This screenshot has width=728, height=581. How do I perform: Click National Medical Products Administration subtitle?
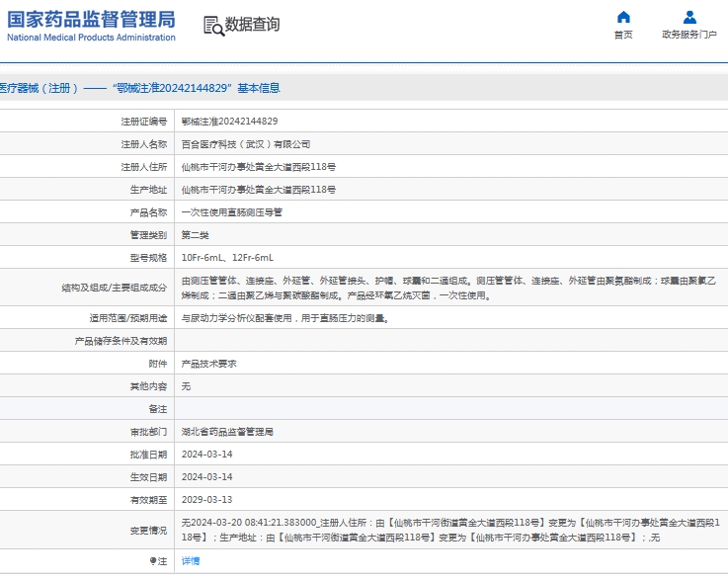91,38
